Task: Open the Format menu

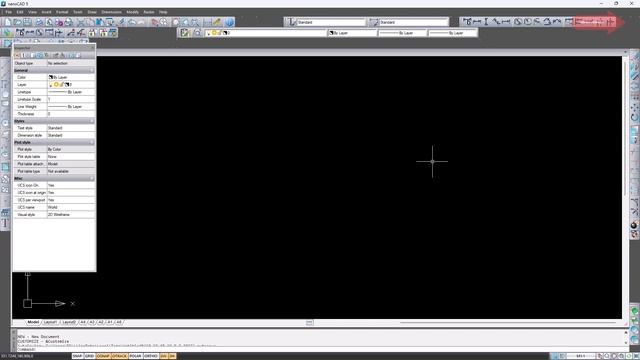Action: 62,12
